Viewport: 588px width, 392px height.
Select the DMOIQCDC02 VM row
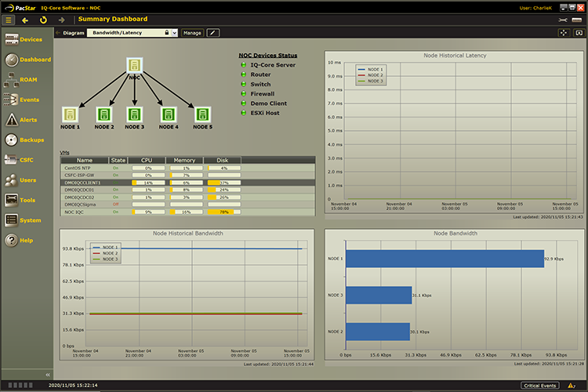pos(187,198)
